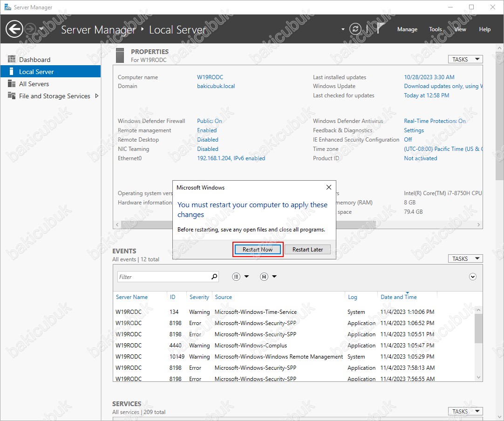
Task: Click the Refresh icon in header
Action: pyautogui.click(x=355, y=29)
